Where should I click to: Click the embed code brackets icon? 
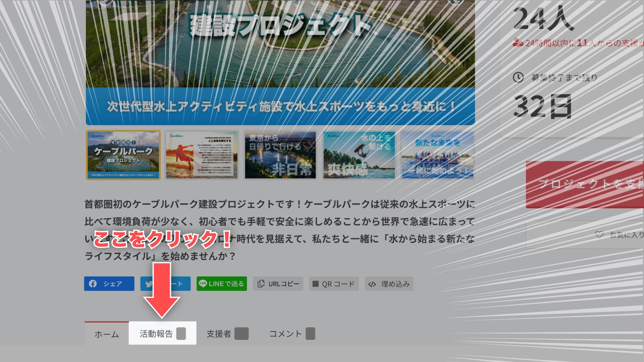(372, 284)
